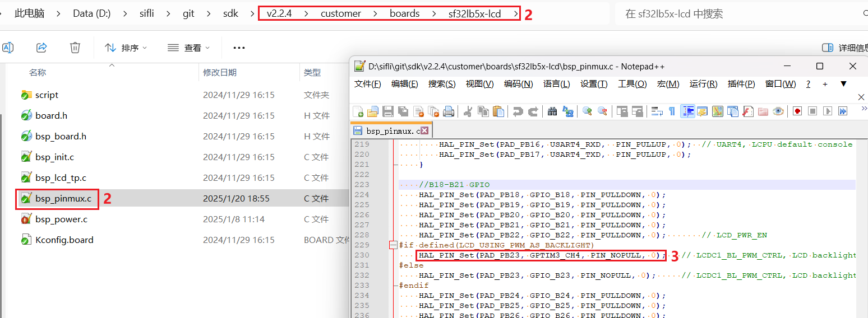The height and width of the screenshot is (318, 868).
Task: Click the Close document toolbar icon
Action: point(418,111)
